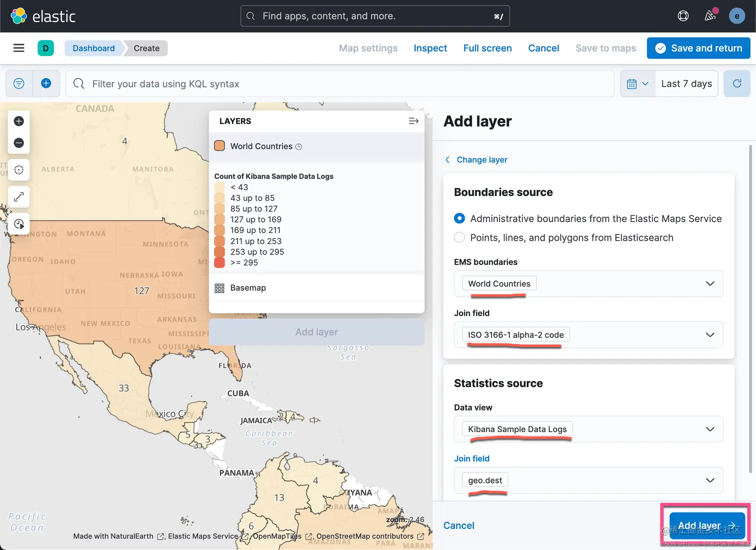Click the 'Count of Kibana Sample Data Logs' legend title
Image resolution: width=756 pixels, height=550 pixels.
[x=274, y=176]
